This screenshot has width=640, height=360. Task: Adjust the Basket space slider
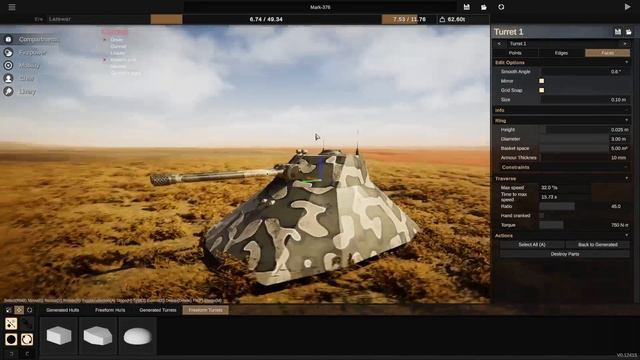pos(585,149)
